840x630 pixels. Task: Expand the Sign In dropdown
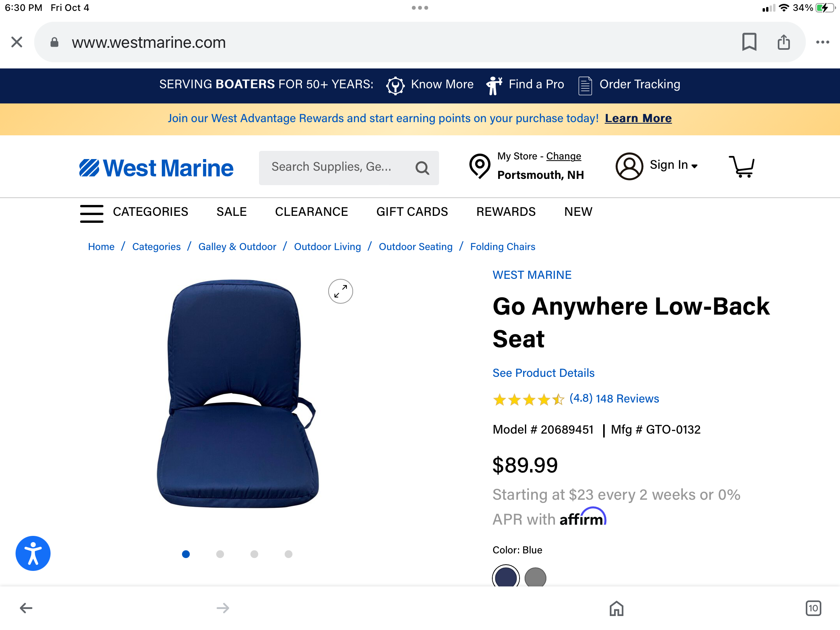(674, 165)
